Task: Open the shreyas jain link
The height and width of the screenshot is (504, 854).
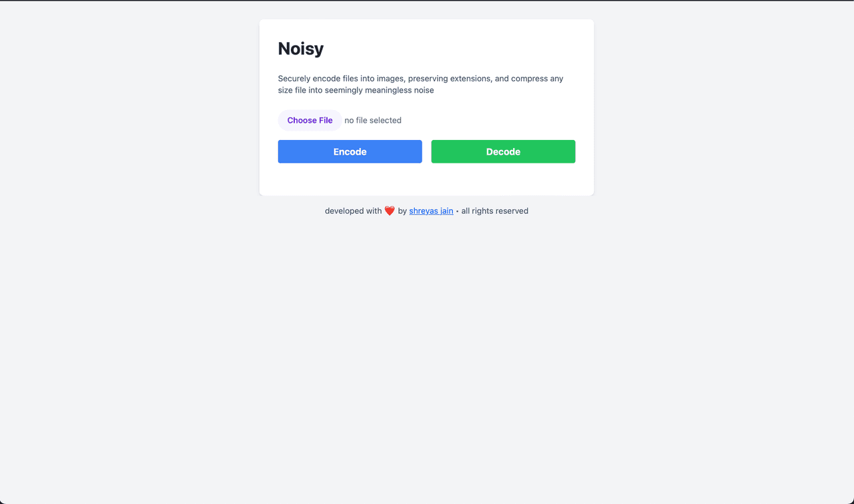Action: pos(431,211)
